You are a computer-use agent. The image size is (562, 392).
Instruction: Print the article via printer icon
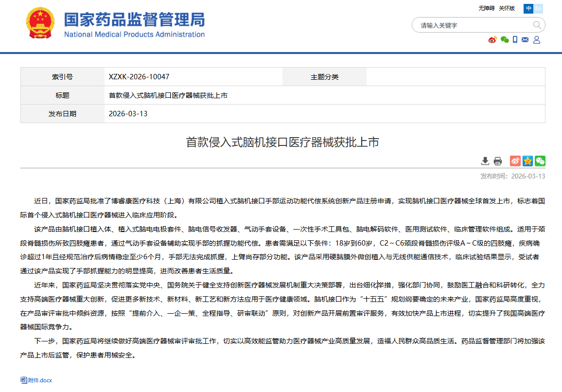click(497, 161)
